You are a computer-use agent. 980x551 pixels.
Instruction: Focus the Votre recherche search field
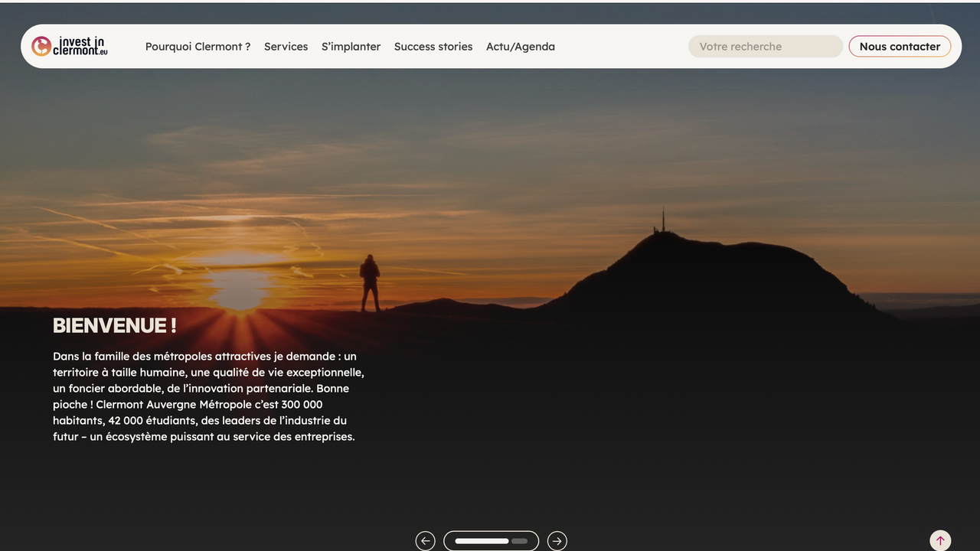click(765, 47)
